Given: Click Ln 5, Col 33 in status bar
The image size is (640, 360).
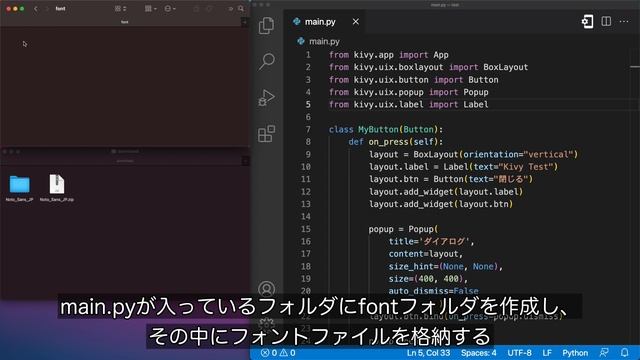Looking at the screenshot, I should pos(428,353).
